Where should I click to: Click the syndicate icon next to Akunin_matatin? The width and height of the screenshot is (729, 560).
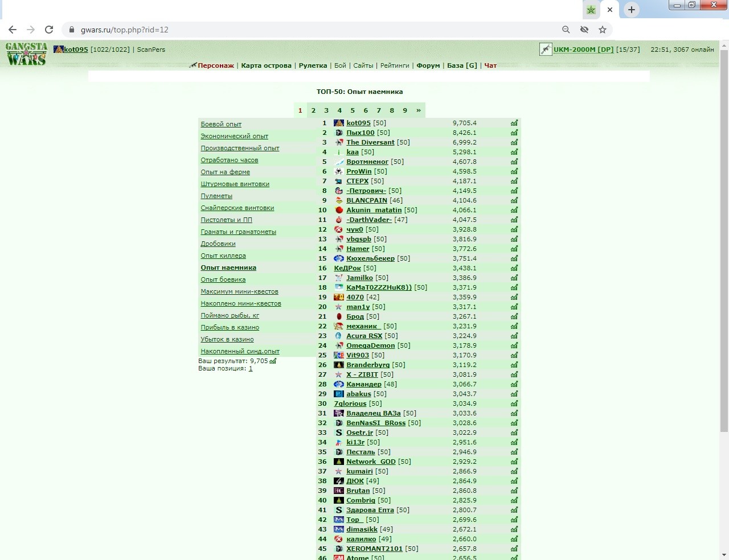[x=339, y=210]
